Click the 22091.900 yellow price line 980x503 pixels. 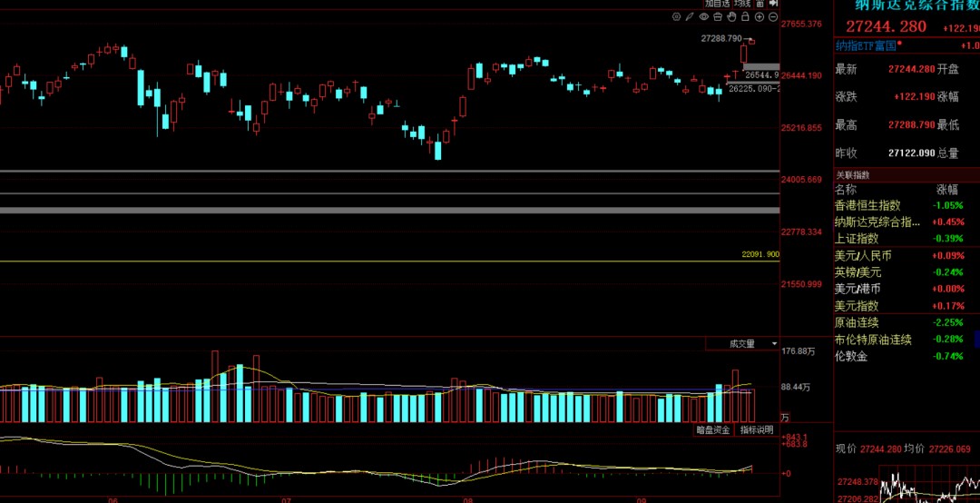tap(389, 261)
